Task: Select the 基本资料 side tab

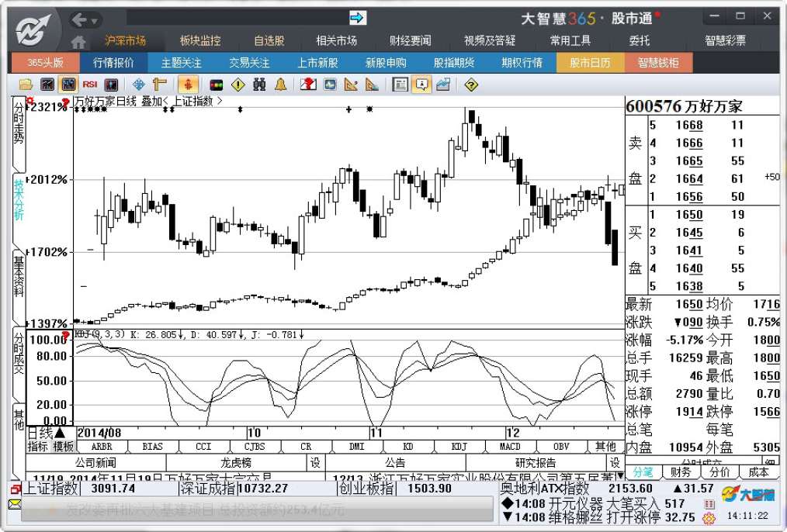Action: 19,286
